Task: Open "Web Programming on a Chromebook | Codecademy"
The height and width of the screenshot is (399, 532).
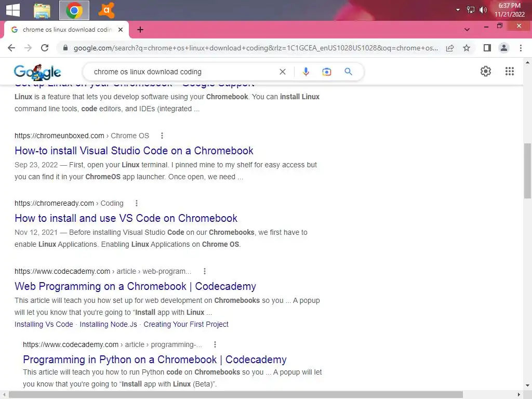Action: click(135, 286)
